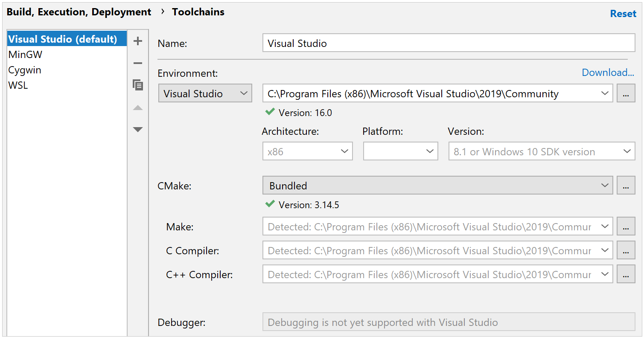
Task: Expand the Visual Studio path dropdown
Action: click(605, 93)
